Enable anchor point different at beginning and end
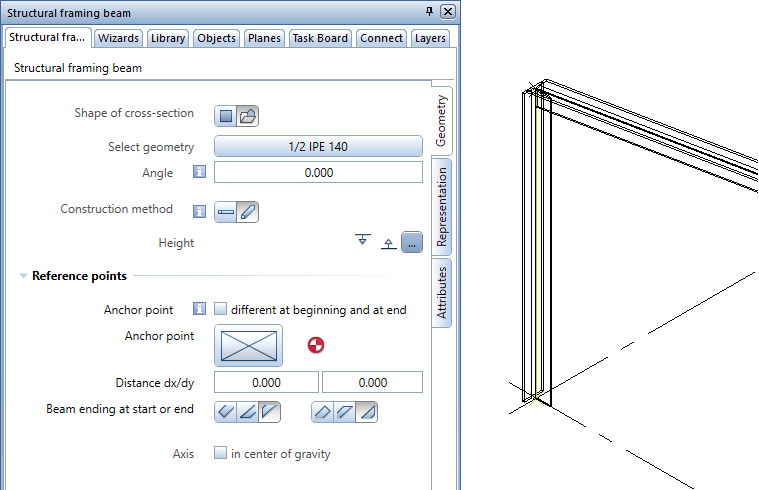 [221, 310]
